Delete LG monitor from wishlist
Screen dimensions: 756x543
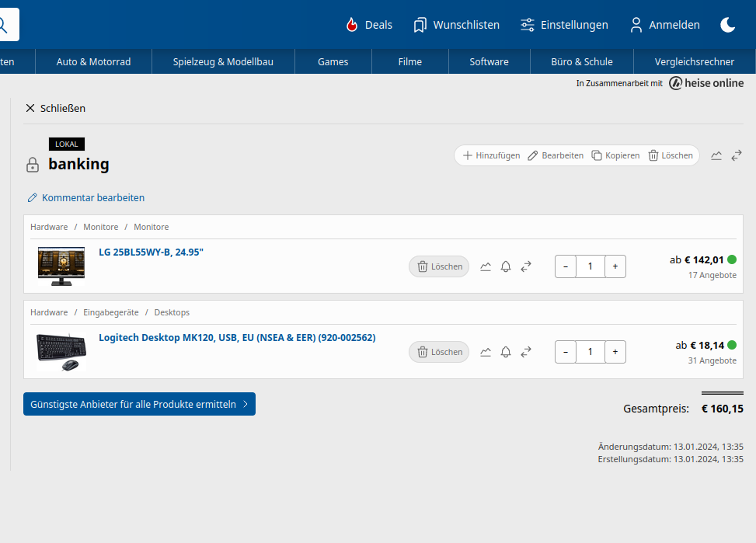(439, 266)
